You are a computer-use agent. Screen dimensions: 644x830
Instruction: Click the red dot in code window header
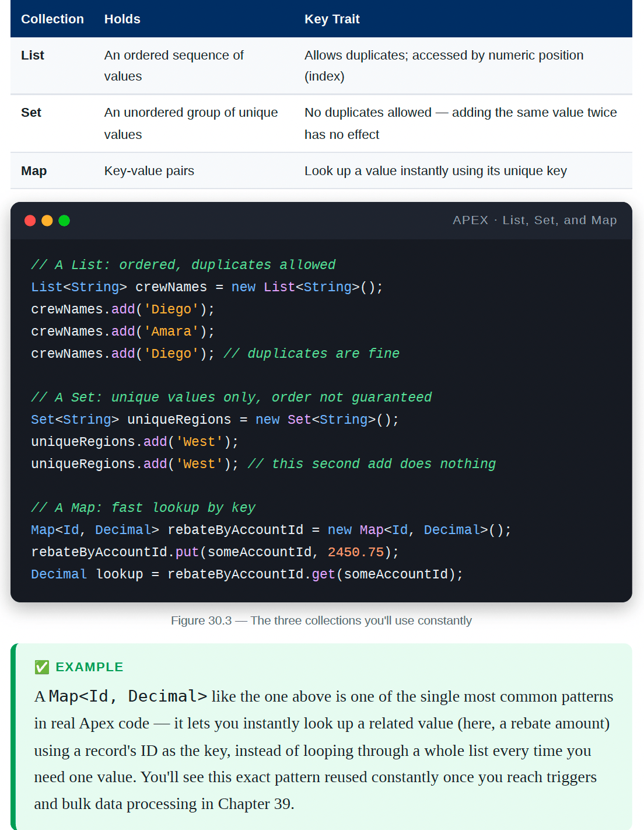click(x=30, y=221)
